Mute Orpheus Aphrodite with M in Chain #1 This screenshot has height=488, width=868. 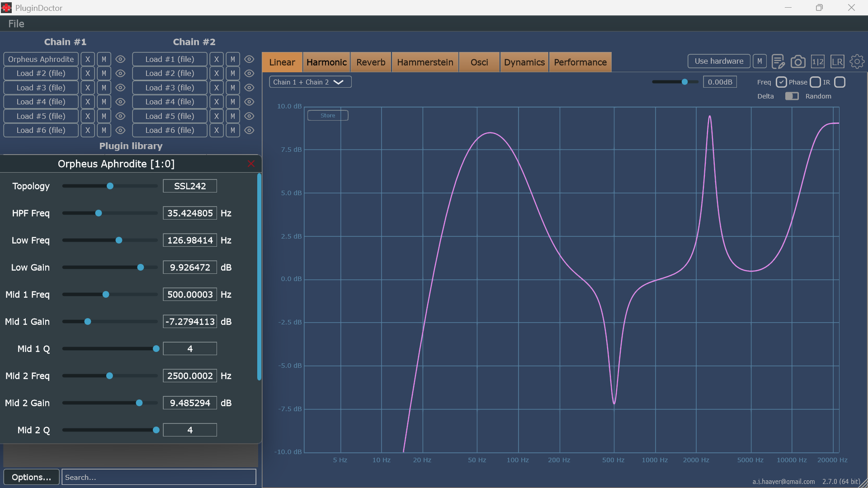(104, 59)
